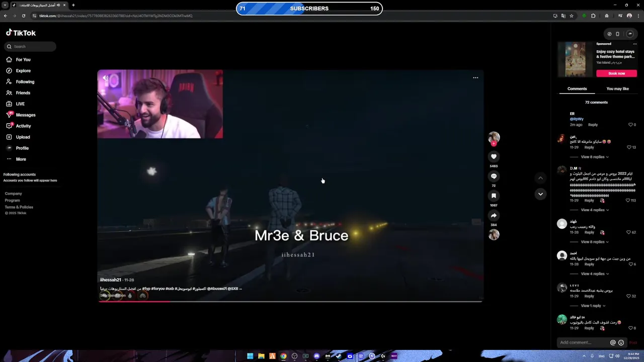
Task: Focus the Add comment field
Action: point(584,342)
